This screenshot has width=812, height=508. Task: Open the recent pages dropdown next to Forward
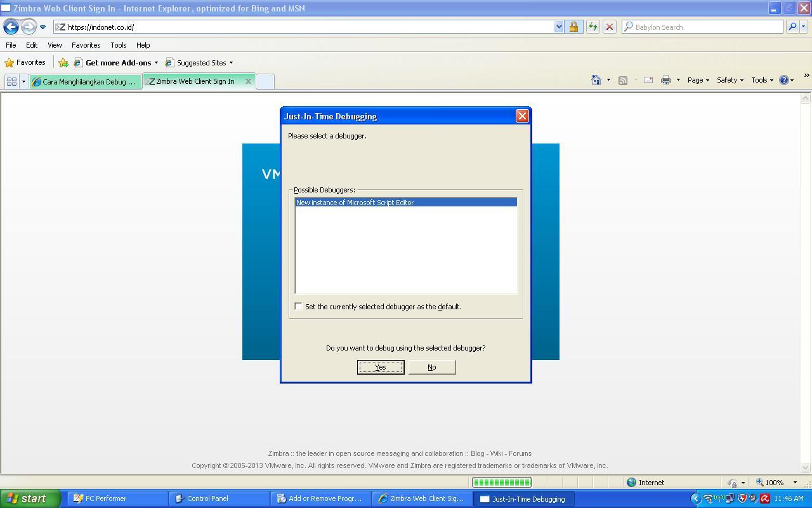tap(43, 27)
